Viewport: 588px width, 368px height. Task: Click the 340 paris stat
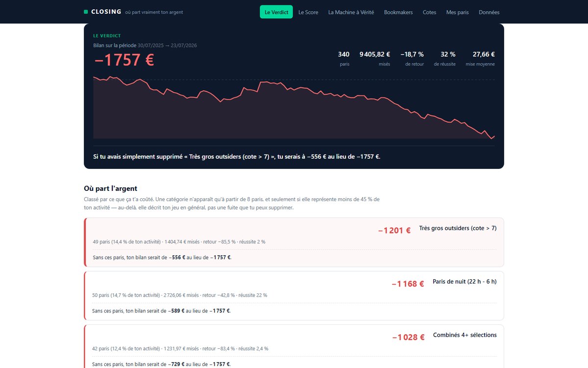[344, 58]
